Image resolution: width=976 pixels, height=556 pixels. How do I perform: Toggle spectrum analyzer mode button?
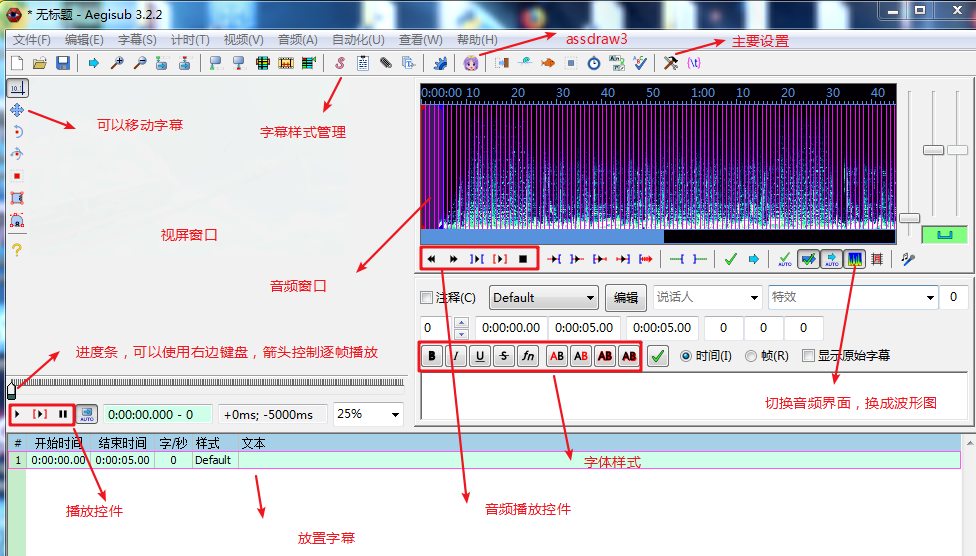[855, 259]
